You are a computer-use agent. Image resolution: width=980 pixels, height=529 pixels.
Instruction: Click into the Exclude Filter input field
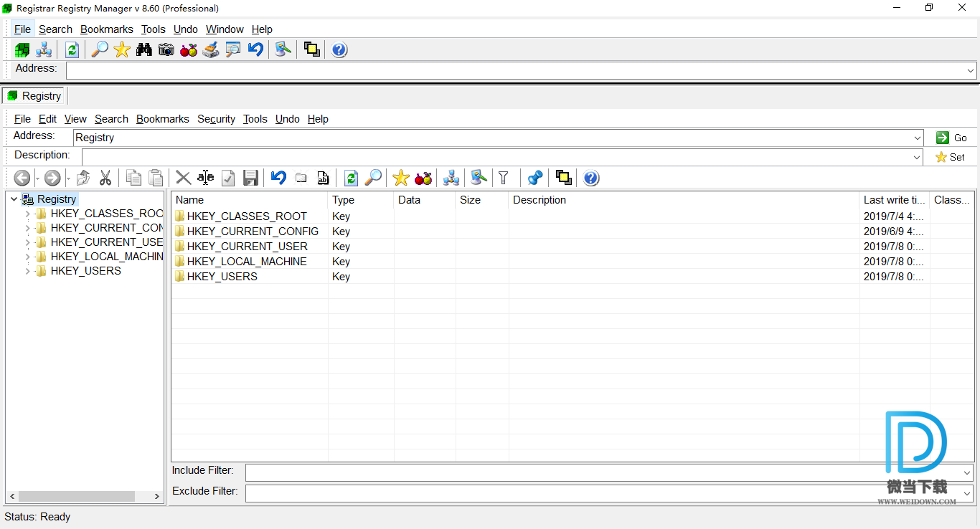pyautogui.click(x=603, y=494)
